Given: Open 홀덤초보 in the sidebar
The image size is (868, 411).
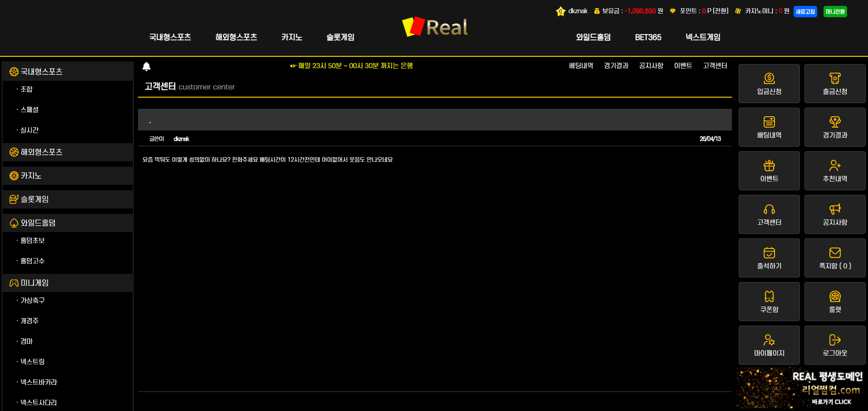Looking at the screenshot, I should pos(33,241).
